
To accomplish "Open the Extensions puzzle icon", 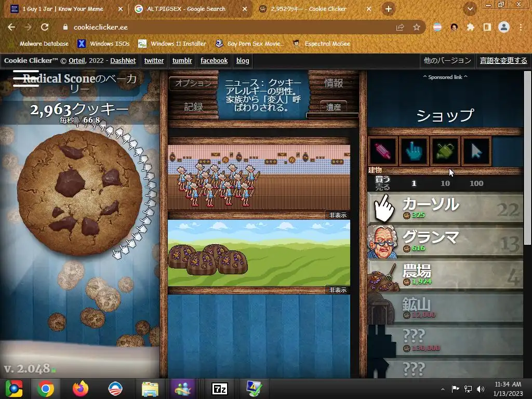I will (x=470, y=27).
